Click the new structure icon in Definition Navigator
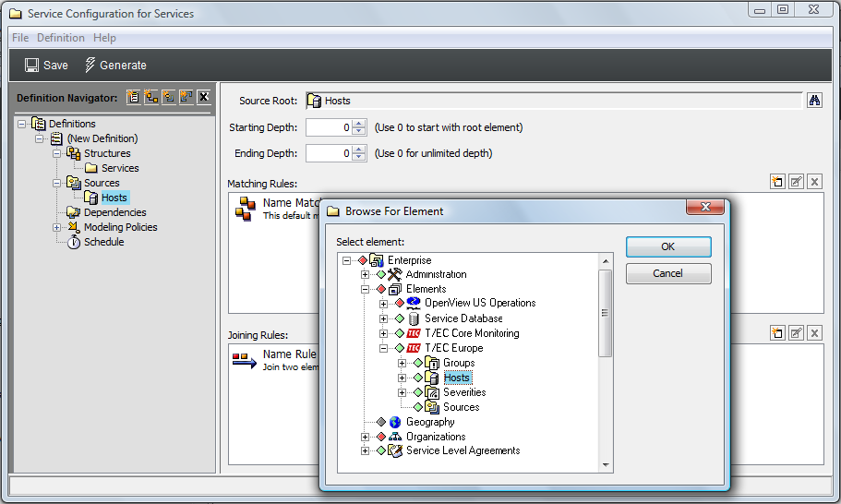841x504 pixels. pyautogui.click(x=150, y=97)
